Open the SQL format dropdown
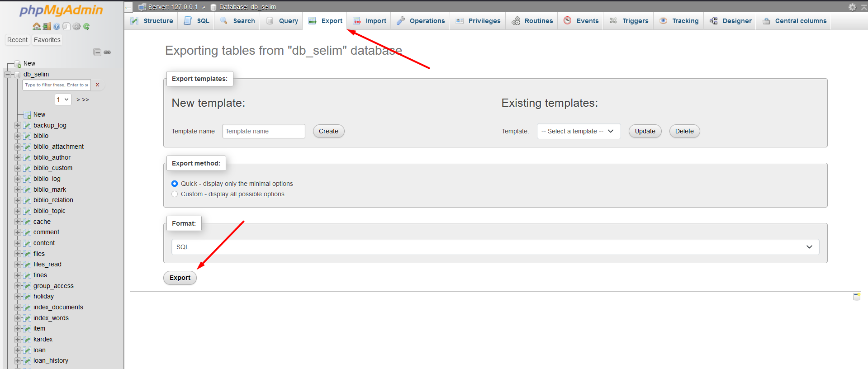Screen dimensions: 868x369 pyautogui.click(x=495, y=247)
